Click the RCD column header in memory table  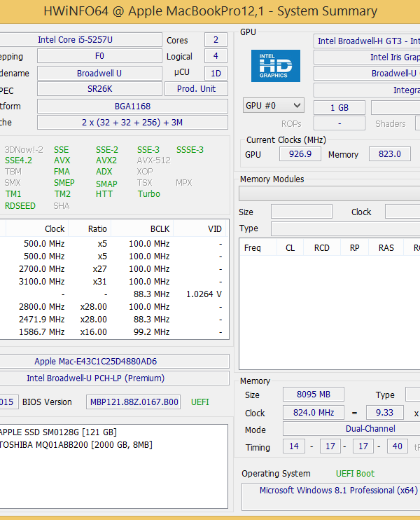[321, 247]
